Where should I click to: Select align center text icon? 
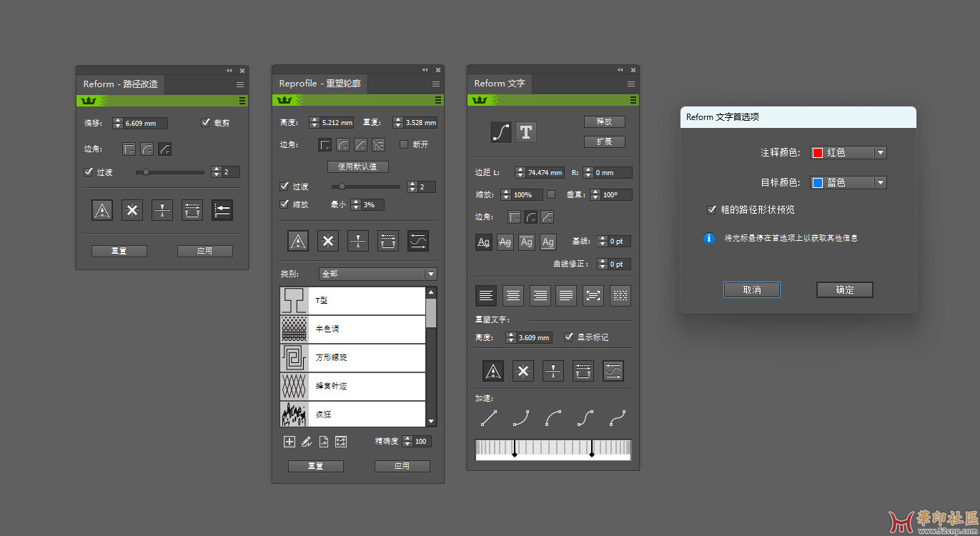point(513,295)
